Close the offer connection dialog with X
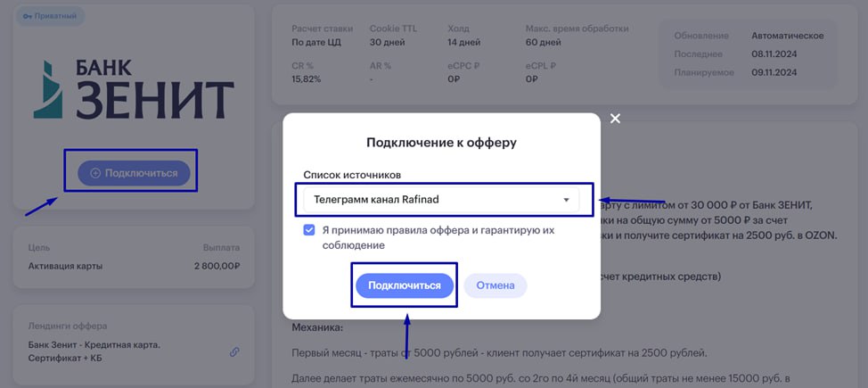 (x=615, y=119)
